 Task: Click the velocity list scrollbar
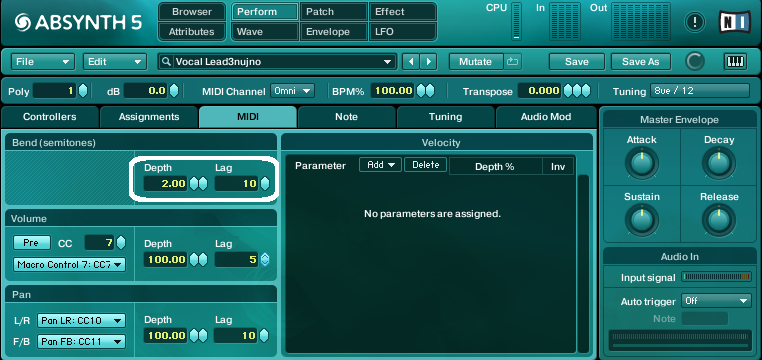(x=583, y=263)
